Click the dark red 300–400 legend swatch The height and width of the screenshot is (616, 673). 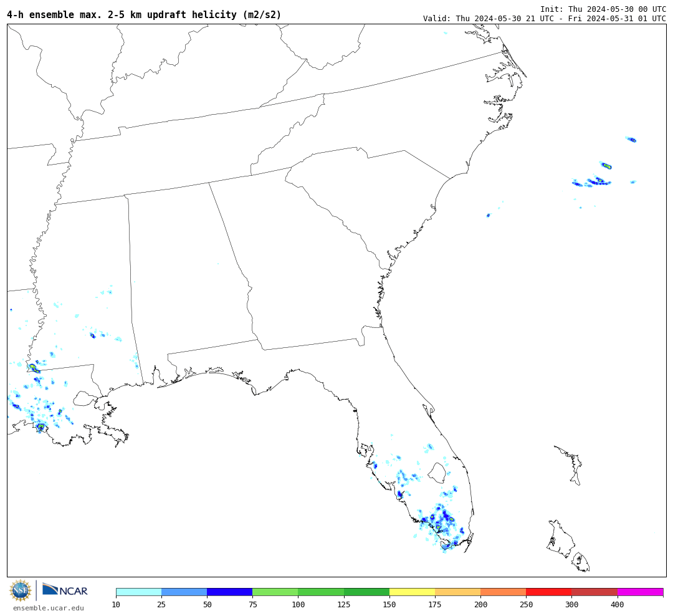594,592
